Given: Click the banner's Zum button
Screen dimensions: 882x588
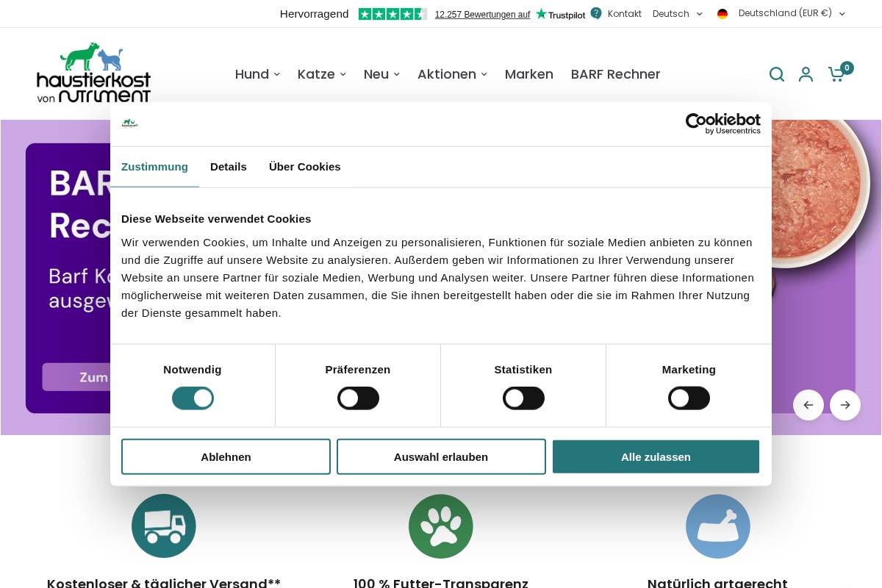Looking at the screenshot, I should click(x=76, y=377).
